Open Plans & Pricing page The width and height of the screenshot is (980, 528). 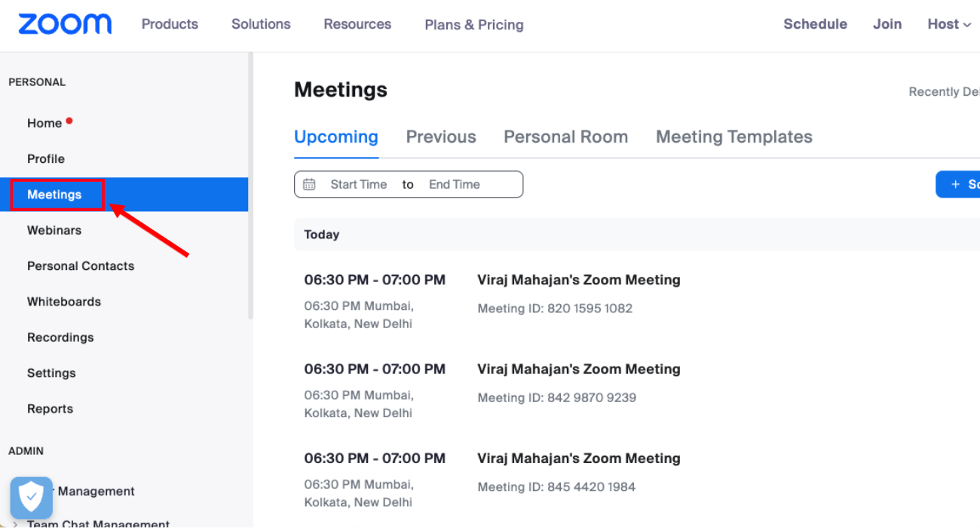tap(474, 25)
